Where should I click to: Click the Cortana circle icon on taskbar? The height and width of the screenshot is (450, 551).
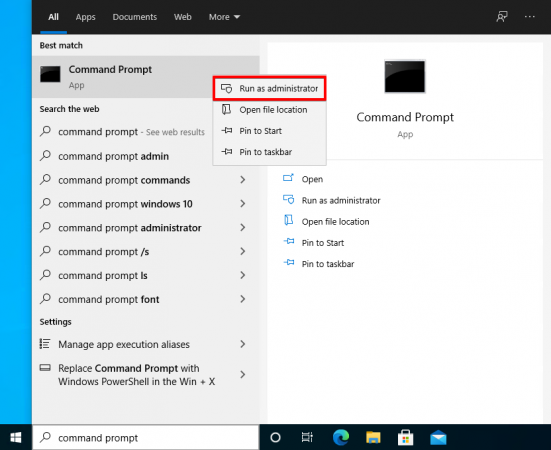tap(275, 437)
